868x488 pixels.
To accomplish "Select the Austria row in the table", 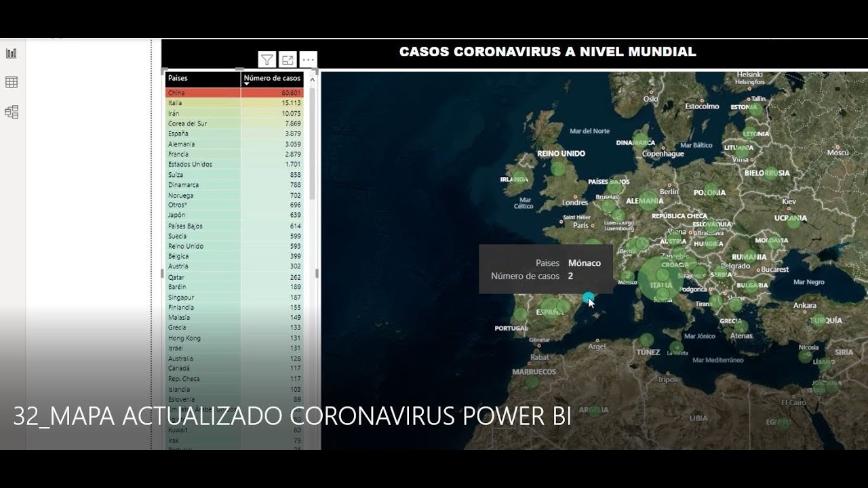I will (x=235, y=266).
